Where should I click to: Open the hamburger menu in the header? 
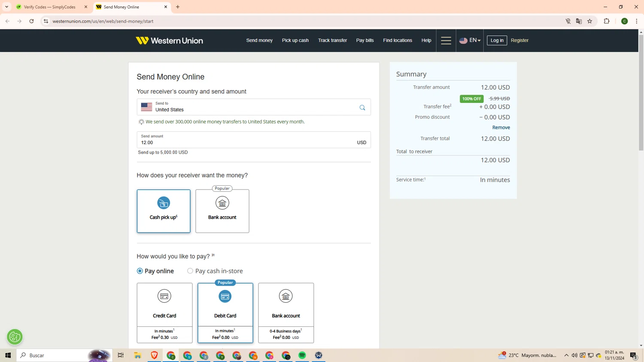pyautogui.click(x=446, y=40)
